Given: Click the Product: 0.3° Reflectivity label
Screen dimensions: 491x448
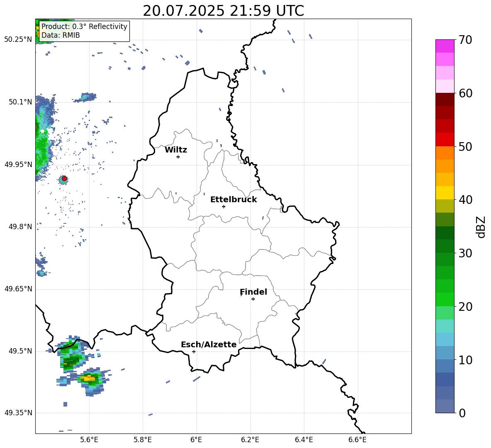Looking at the screenshot, I should pyautogui.click(x=84, y=27).
